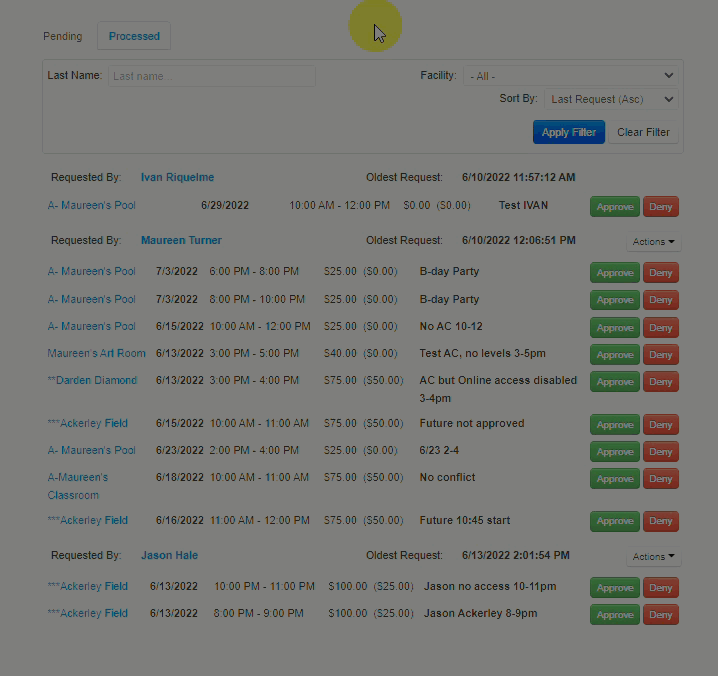Deny the Darden Diamond request
Image resolution: width=718 pixels, height=676 pixels.
click(x=660, y=382)
